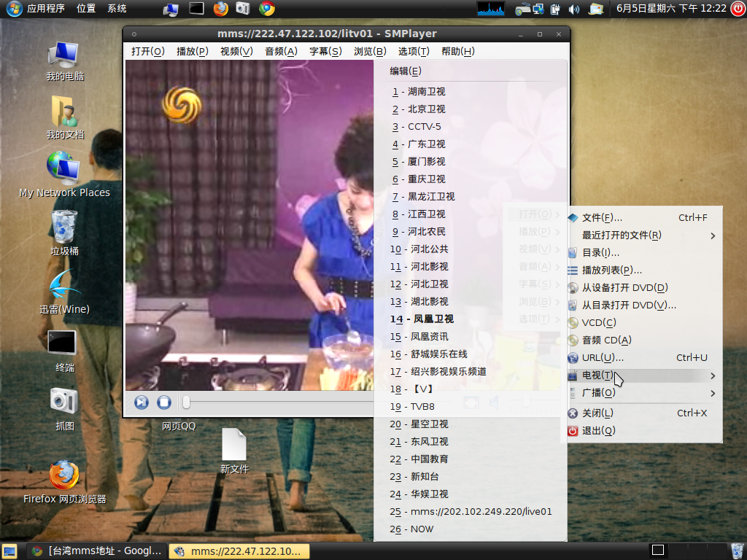Open the 打开(O) menu in menu bar
The height and width of the screenshot is (560, 747).
click(147, 52)
